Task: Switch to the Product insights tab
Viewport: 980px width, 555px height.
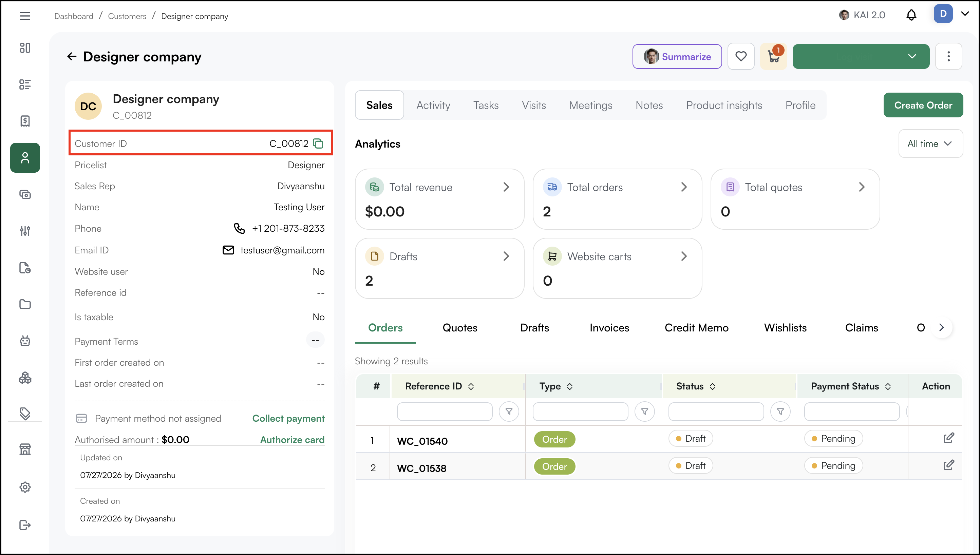Action: (724, 105)
